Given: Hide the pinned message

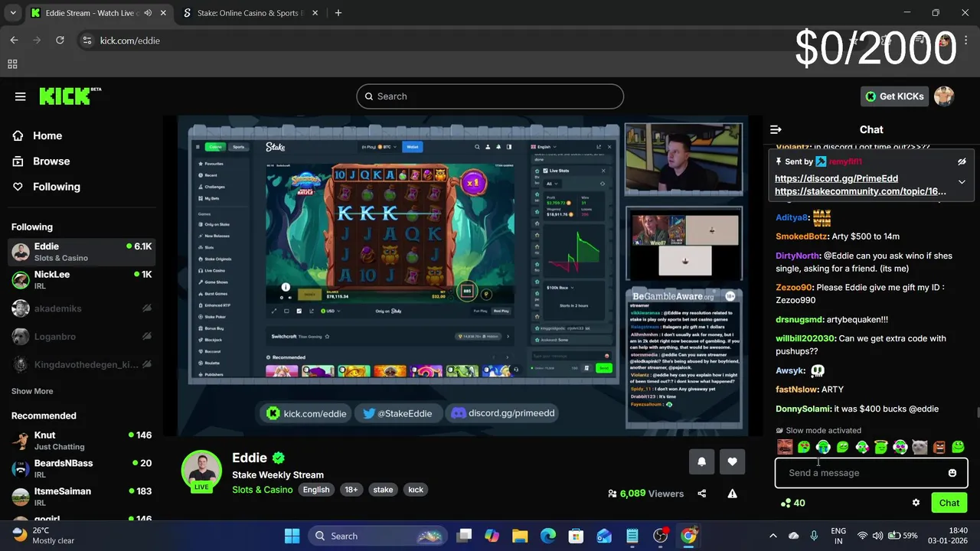Looking at the screenshot, I should coord(962,162).
